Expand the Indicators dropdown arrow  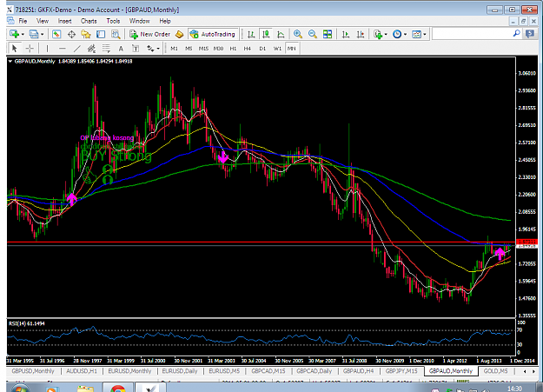pyautogui.click(x=386, y=34)
